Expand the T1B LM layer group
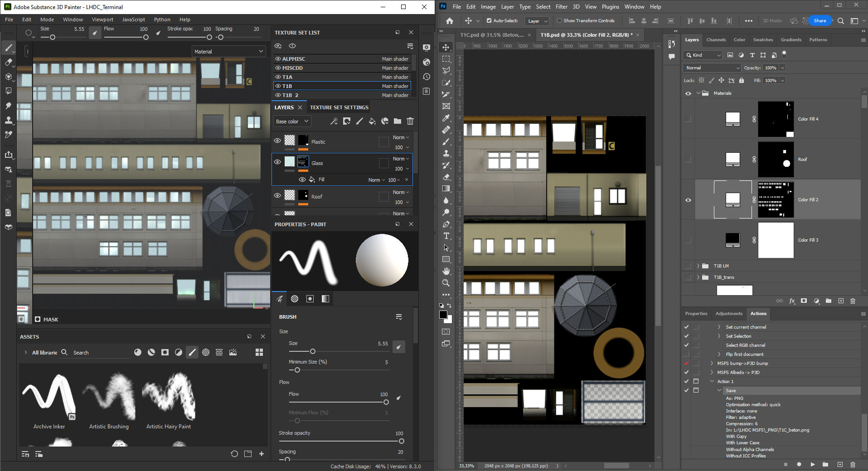Image resolution: width=868 pixels, height=471 pixels. point(698,266)
